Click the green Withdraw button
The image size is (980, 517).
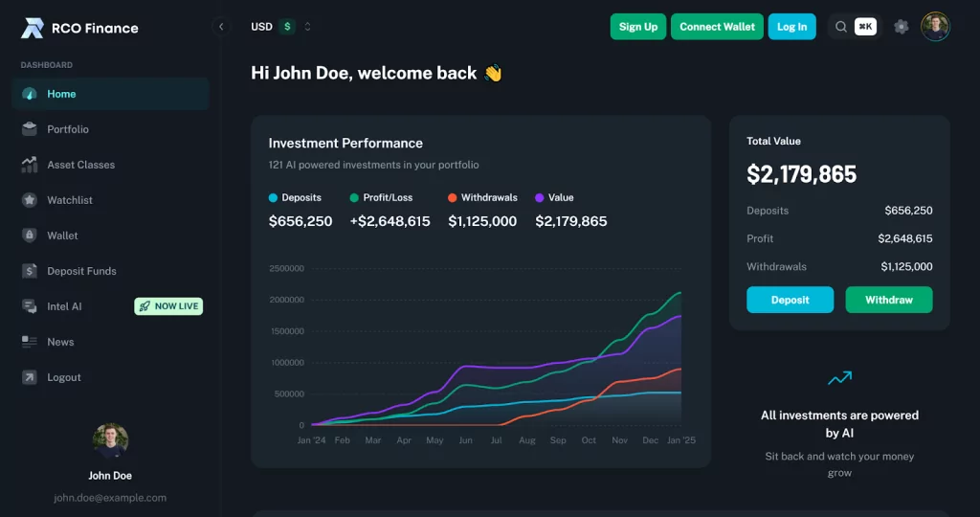pos(888,300)
